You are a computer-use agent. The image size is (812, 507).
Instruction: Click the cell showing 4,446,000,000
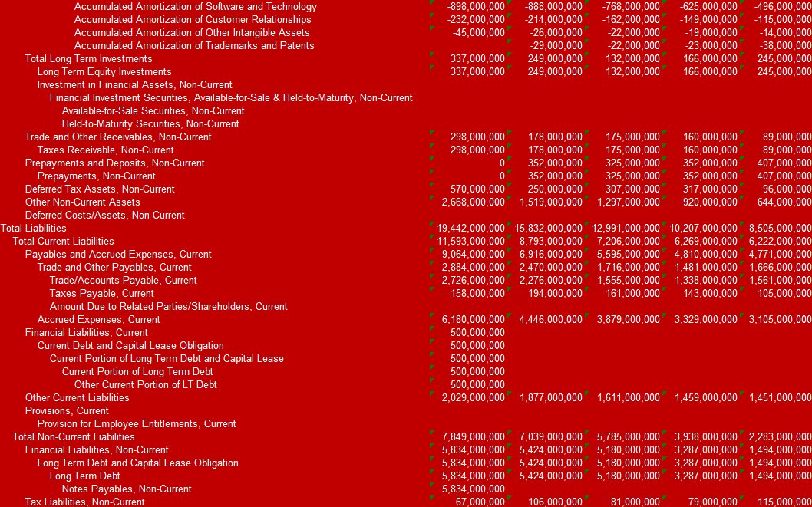point(551,320)
